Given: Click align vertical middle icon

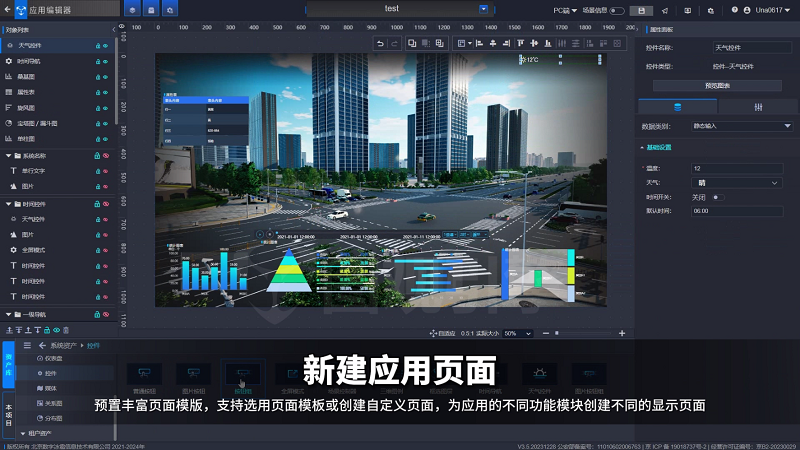Looking at the screenshot, I should point(534,44).
